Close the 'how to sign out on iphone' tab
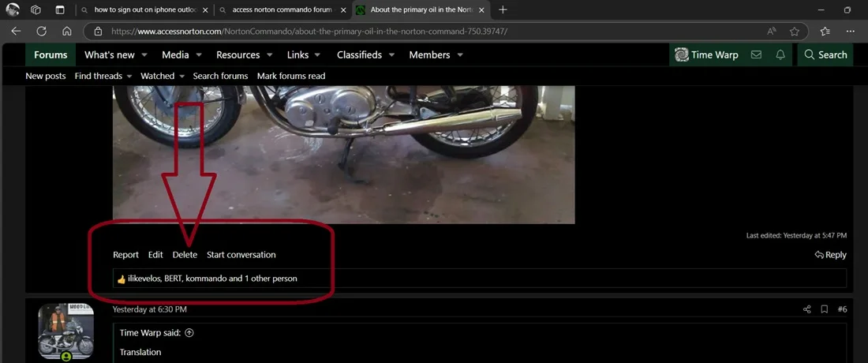 coord(205,10)
